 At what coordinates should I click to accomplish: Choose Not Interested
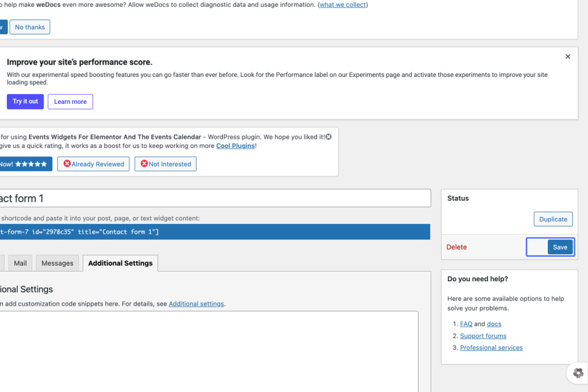click(x=165, y=164)
